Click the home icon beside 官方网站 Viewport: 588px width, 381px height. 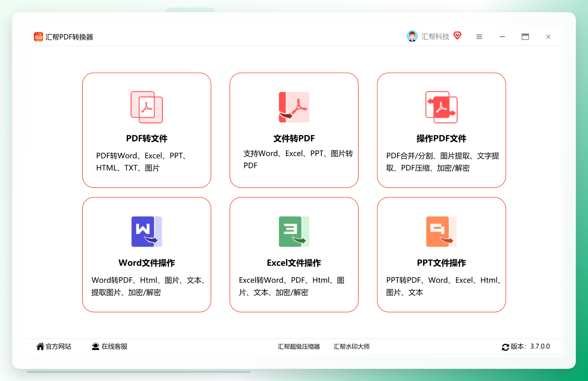point(40,346)
